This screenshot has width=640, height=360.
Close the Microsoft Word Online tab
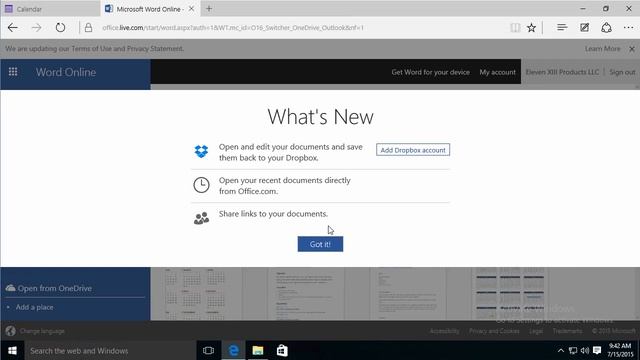191,9
